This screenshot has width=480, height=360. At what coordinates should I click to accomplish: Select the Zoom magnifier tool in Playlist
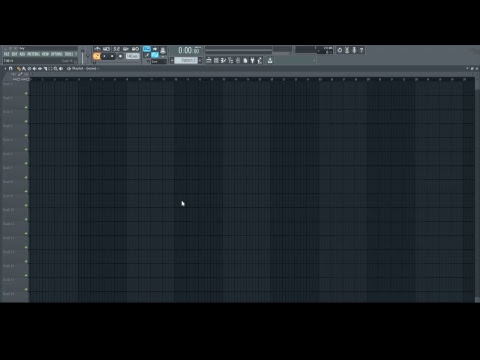pyautogui.click(x=56, y=68)
